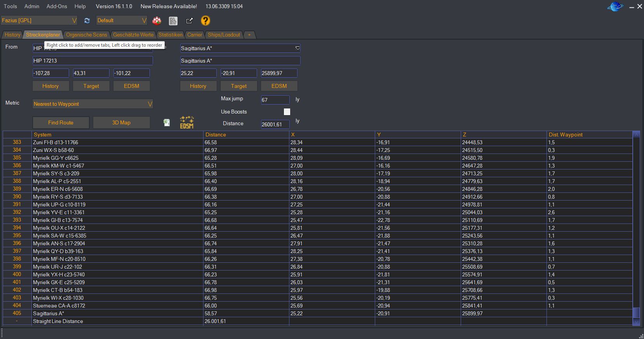Open the 3D Map button

tap(121, 122)
